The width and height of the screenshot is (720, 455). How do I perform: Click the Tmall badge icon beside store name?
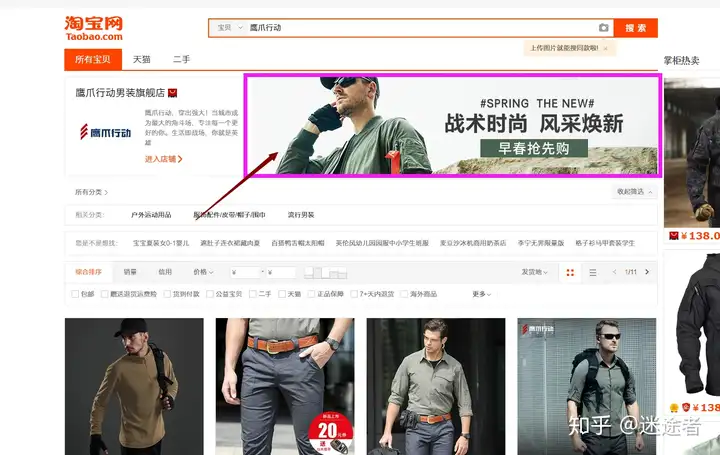(173, 93)
